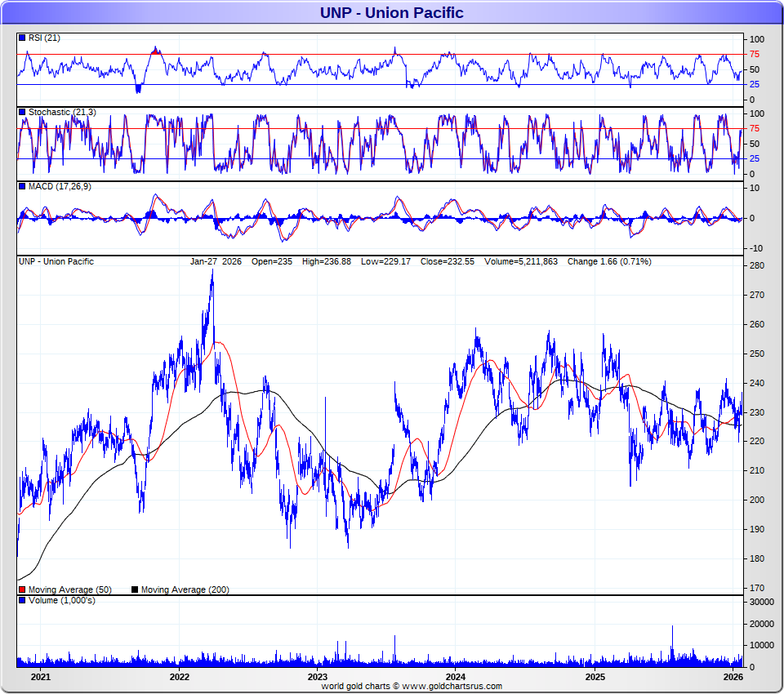
Task: Click the Jan-27 2026 date text
Action: click(x=216, y=261)
